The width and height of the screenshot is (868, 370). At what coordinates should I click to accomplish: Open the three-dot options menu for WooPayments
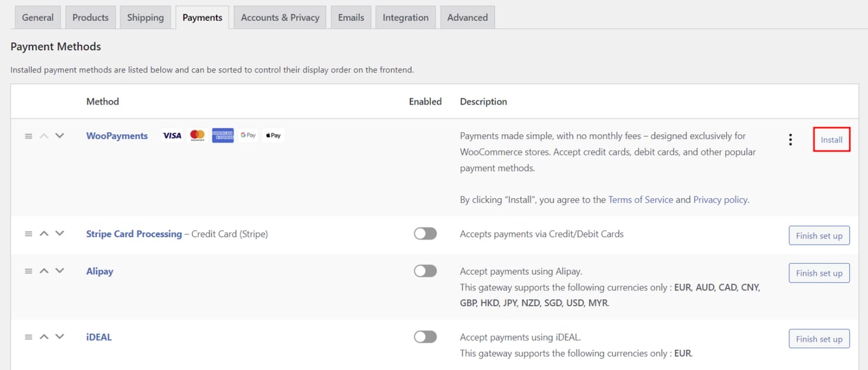pyautogui.click(x=790, y=139)
